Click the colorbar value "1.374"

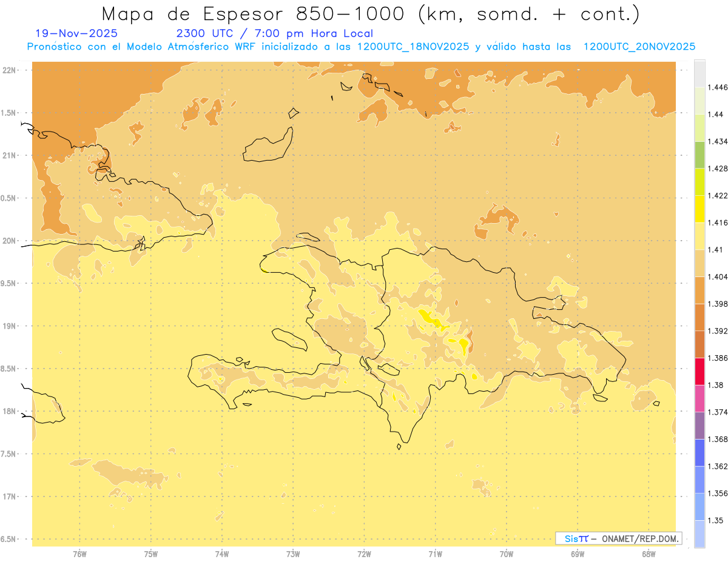click(718, 412)
